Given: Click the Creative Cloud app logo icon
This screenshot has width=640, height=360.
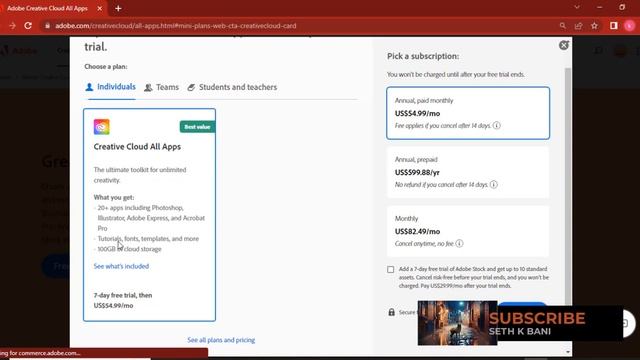Looking at the screenshot, I should [102, 127].
